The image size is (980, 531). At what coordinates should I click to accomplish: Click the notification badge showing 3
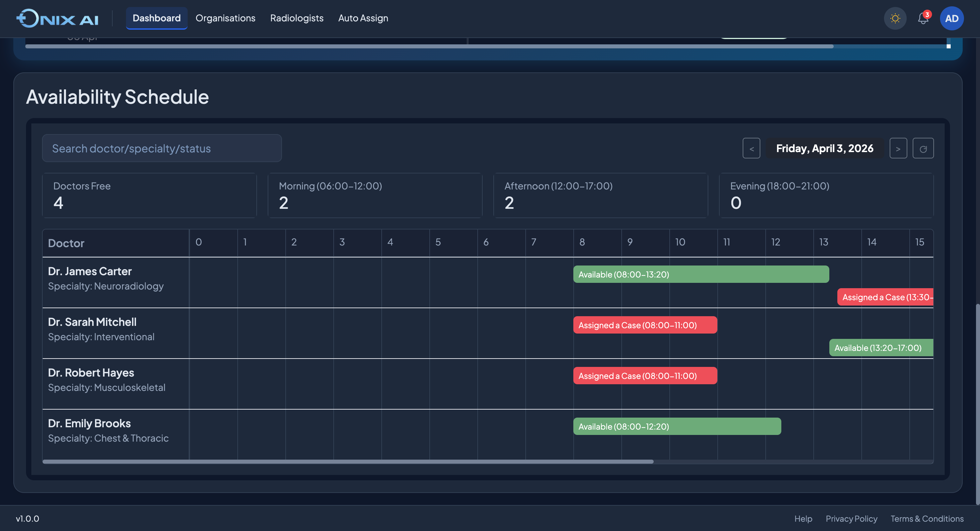tap(927, 14)
